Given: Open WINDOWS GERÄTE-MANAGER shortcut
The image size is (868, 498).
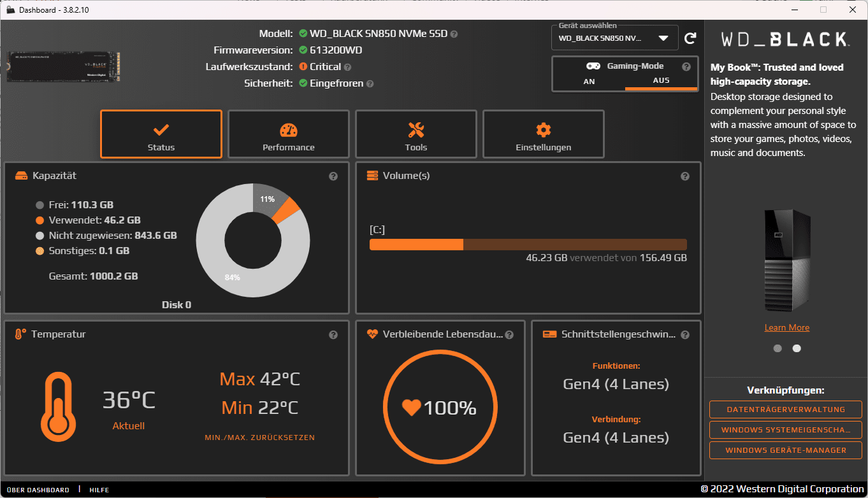Looking at the screenshot, I should click(786, 450).
